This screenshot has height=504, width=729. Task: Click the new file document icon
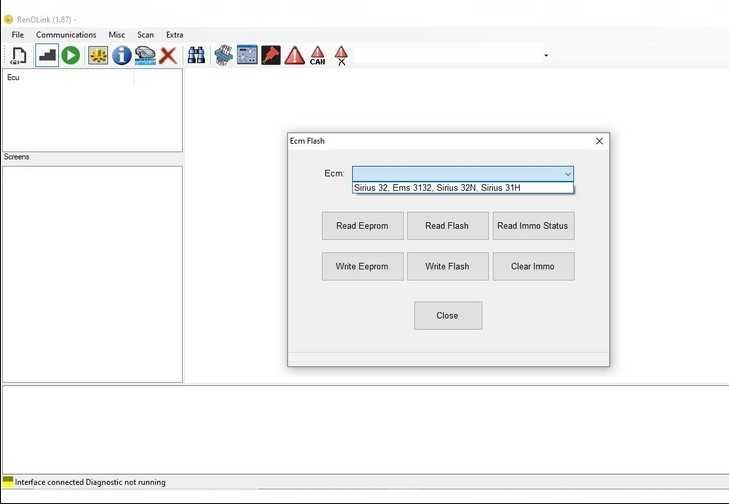(18, 56)
